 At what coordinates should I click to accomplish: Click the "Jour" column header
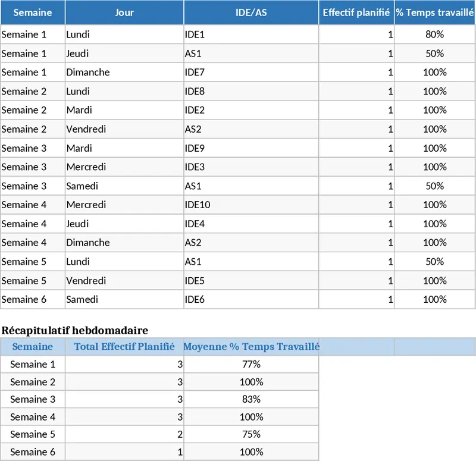[x=124, y=12]
